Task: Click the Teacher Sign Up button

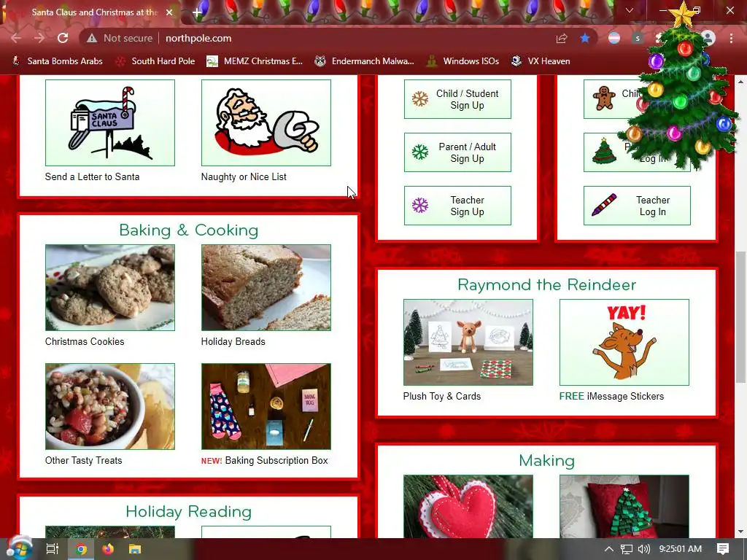Action: [457, 206]
